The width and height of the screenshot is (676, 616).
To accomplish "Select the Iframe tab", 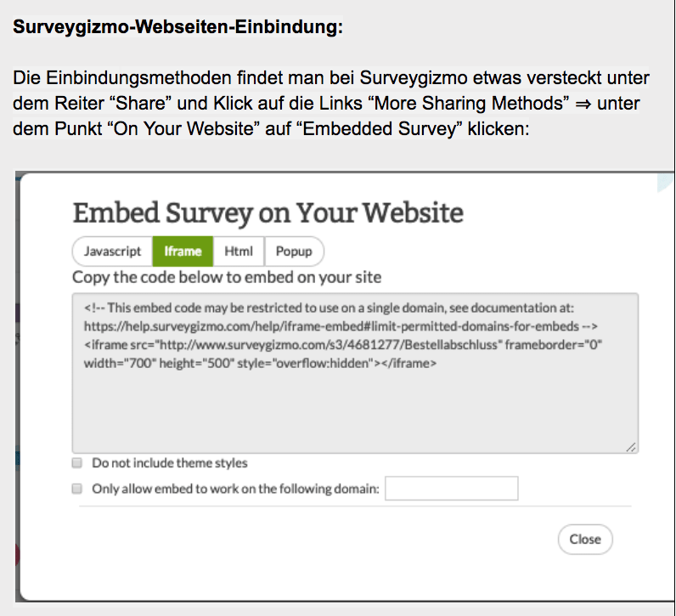I will pyautogui.click(x=183, y=251).
